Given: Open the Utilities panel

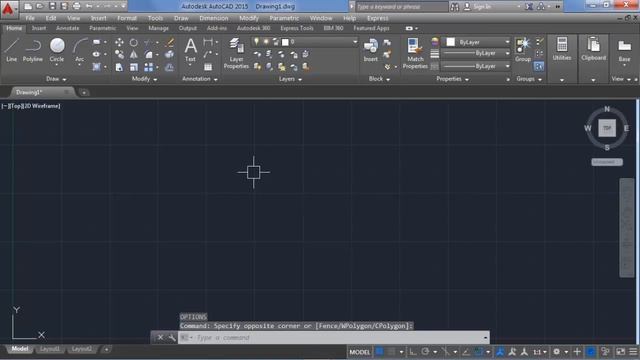Looking at the screenshot, I should [562, 49].
